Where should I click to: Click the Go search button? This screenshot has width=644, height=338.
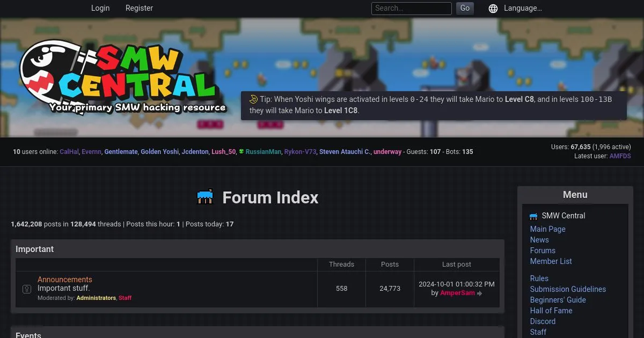click(x=465, y=8)
